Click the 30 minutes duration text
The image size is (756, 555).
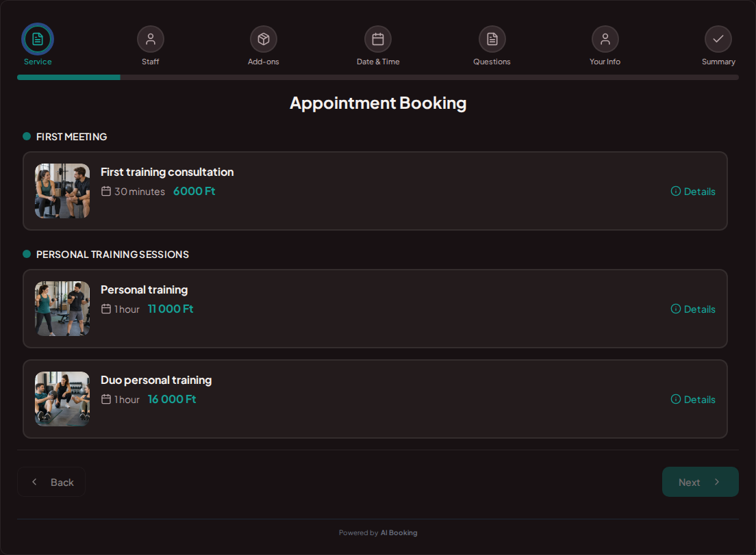140,191
